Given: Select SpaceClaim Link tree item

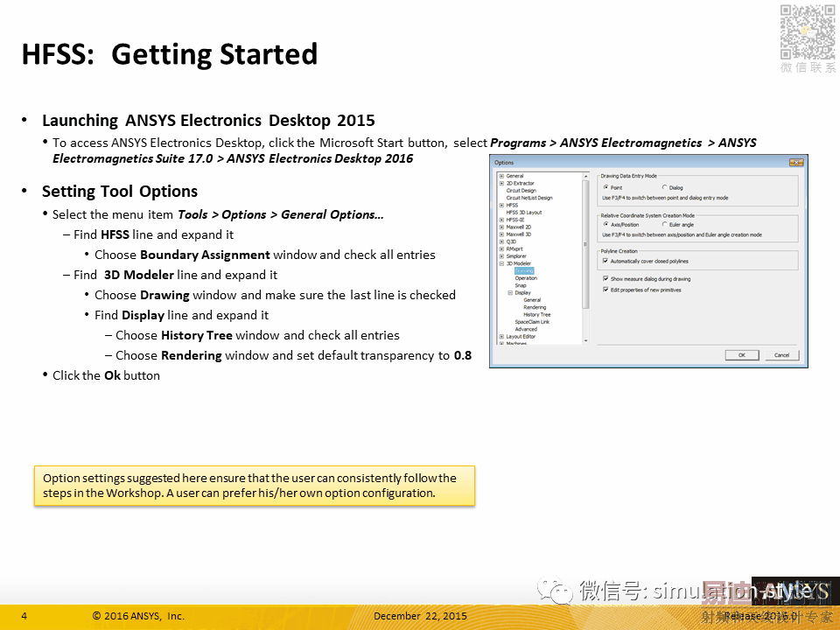Looking at the screenshot, I should point(531,322).
